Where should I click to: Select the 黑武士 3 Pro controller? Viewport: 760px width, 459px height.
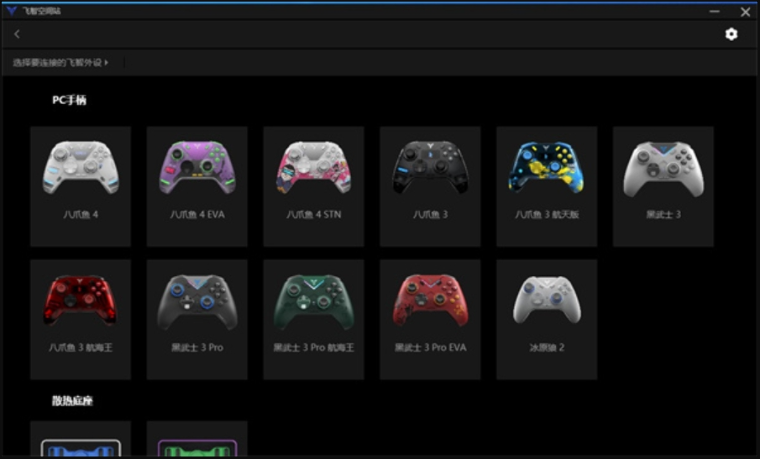point(197,319)
